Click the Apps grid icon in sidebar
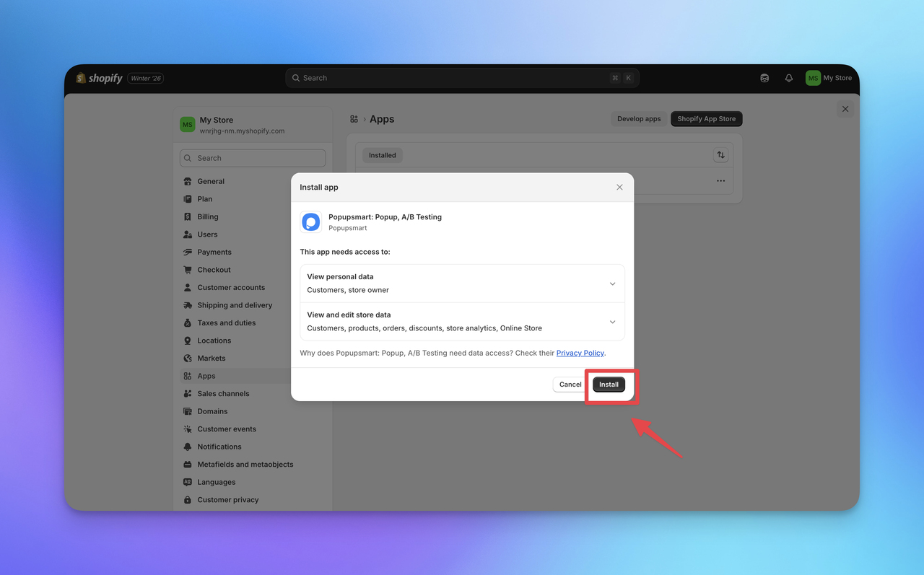Image resolution: width=924 pixels, height=575 pixels. coord(188,376)
